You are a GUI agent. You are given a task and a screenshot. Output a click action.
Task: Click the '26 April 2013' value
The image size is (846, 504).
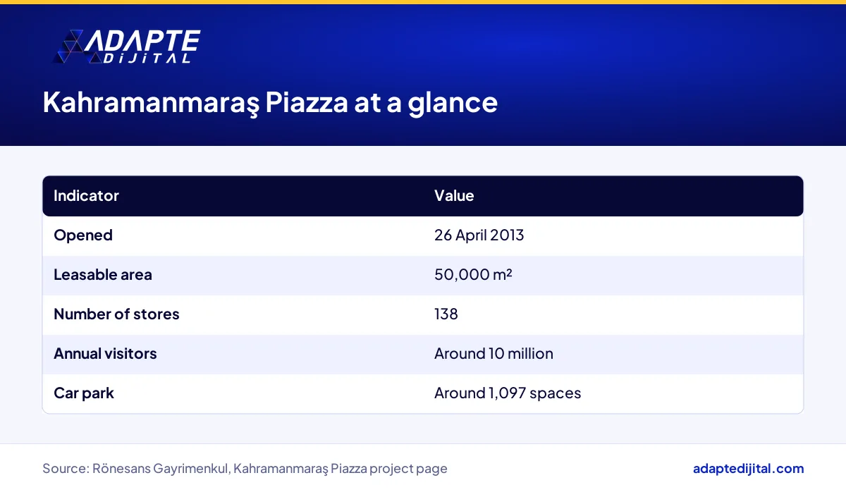point(479,235)
